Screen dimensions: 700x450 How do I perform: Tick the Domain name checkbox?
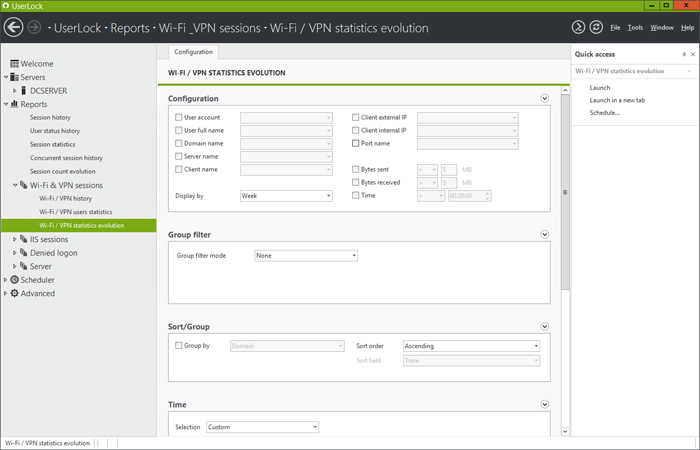pyautogui.click(x=179, y=143)
